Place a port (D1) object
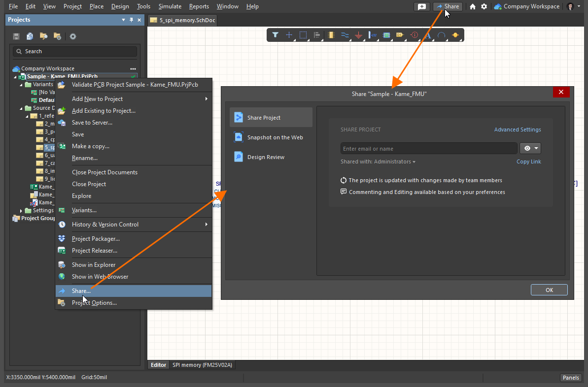588x387 pixels. [400, 35]
